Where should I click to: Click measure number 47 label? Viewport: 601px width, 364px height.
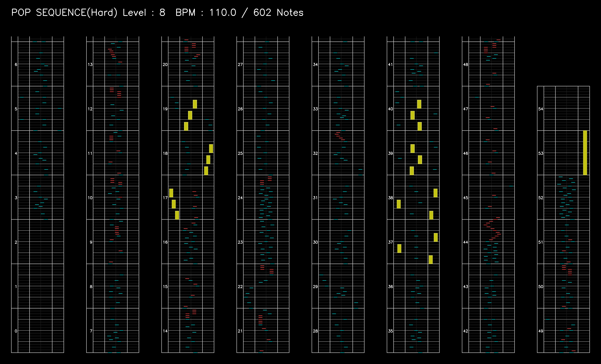[466, 109]
